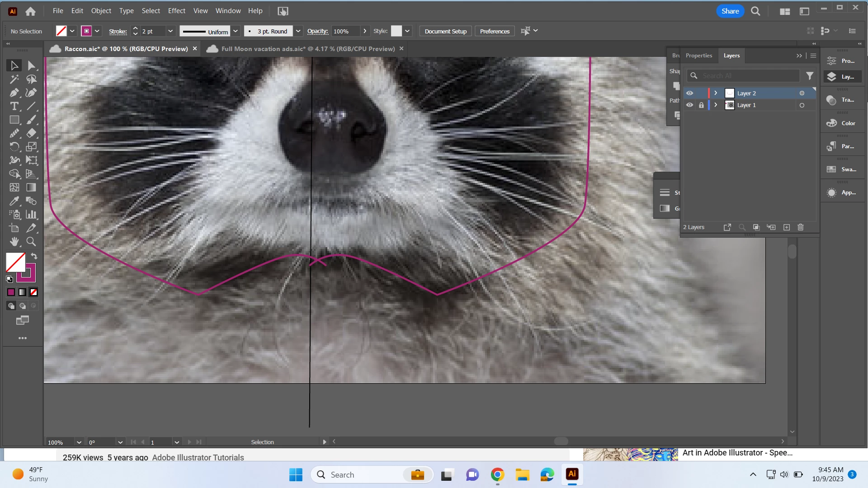Select the Zoom tool

point(31,242)
